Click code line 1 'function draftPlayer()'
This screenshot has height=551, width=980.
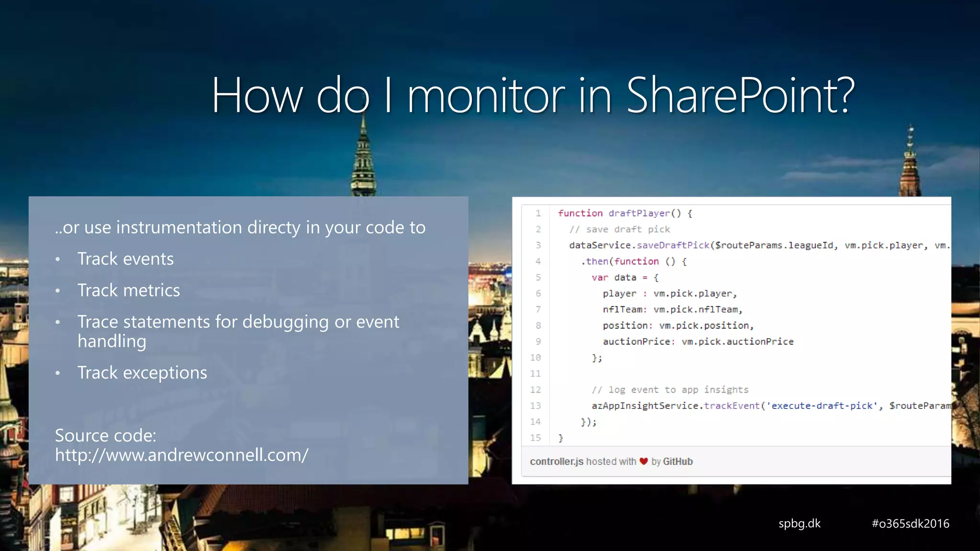coord(625,213)
